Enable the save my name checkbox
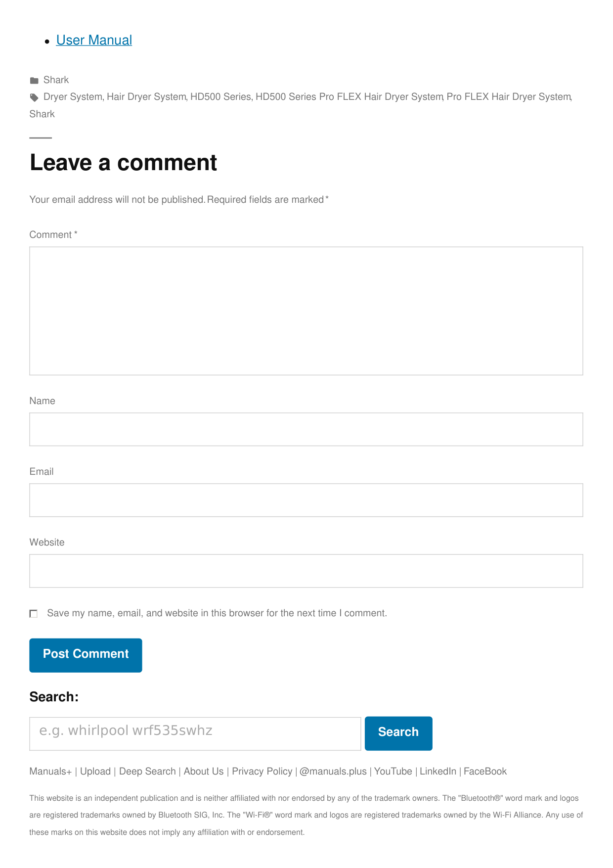613x868 pixels. [x=34, y=614]
